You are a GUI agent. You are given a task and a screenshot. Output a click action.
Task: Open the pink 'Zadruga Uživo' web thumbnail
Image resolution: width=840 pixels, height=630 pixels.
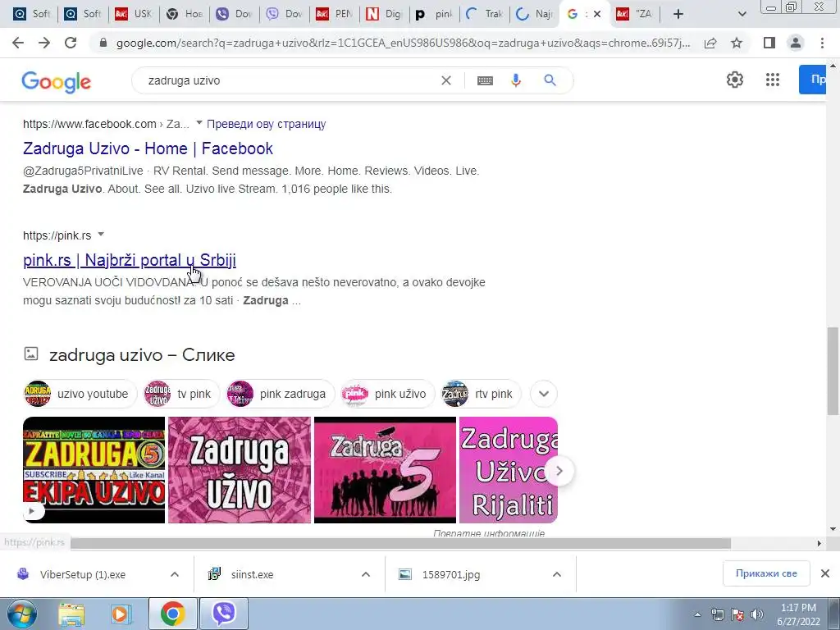240,470
